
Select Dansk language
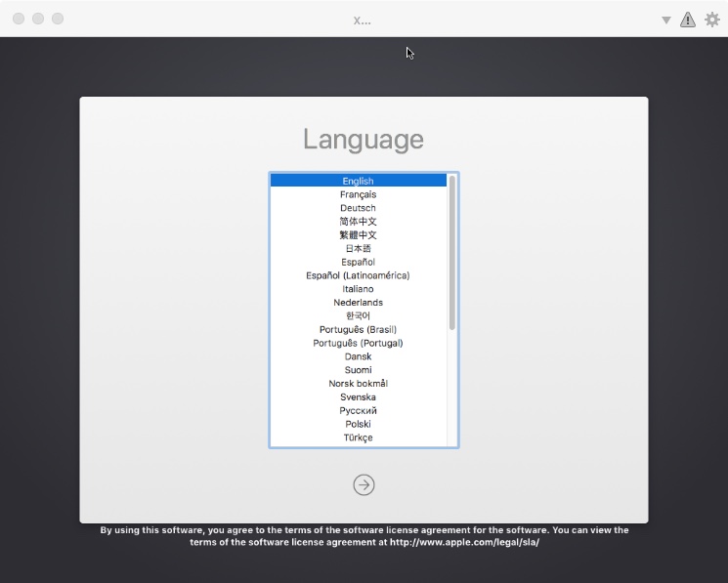(x=358, y=356)
